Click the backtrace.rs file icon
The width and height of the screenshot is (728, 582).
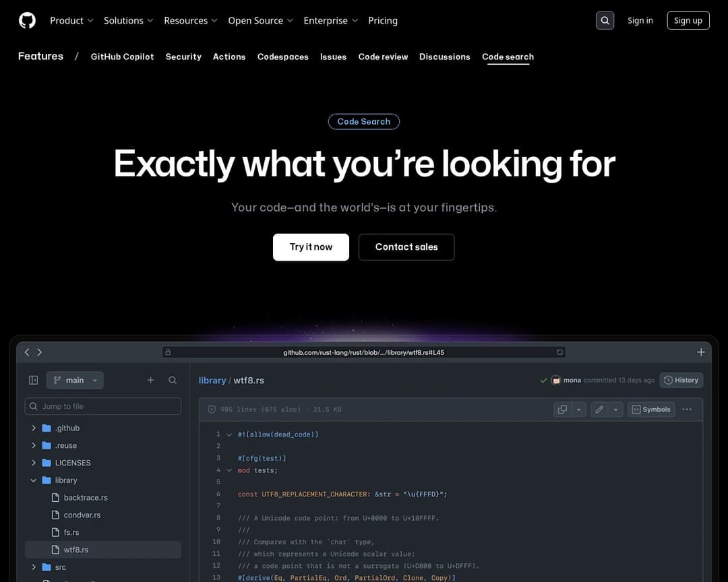click(55, 498)
